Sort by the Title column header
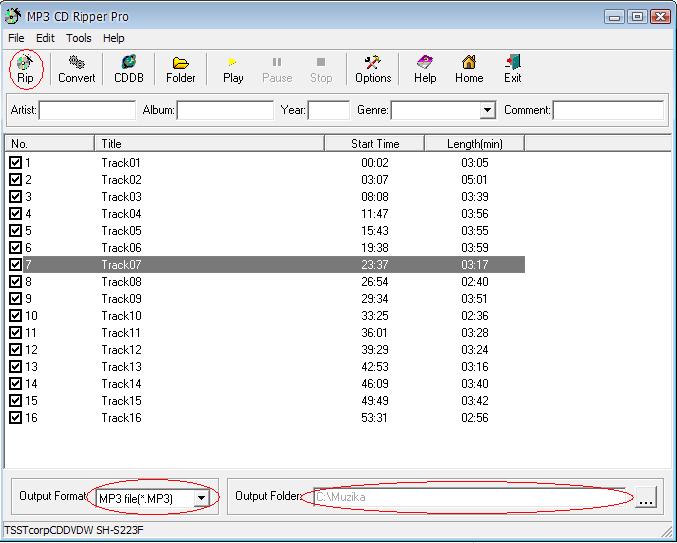Image resolution: width=677 pixels, height=543 pixels. [209, 144]
